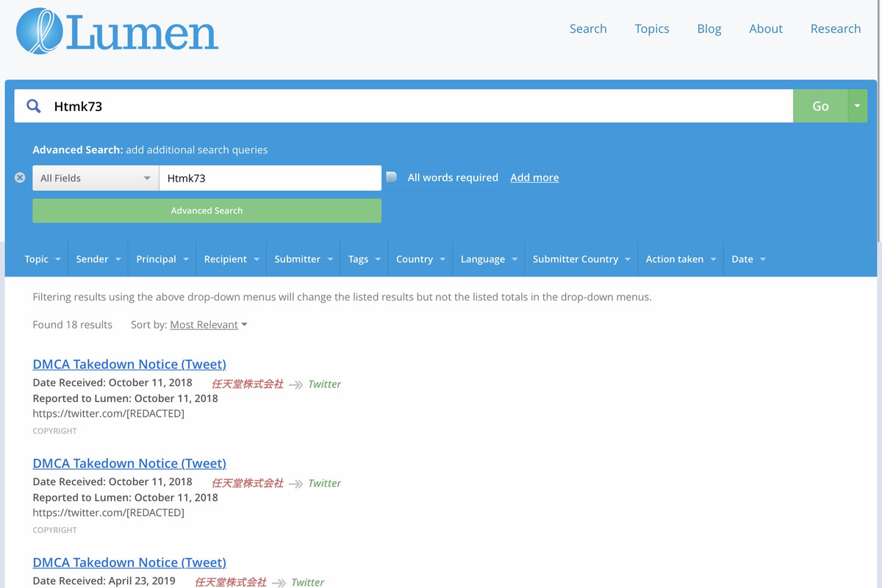Open the About nav item
The height and width of the screenshot is (588, 882).
click(766, 29)
